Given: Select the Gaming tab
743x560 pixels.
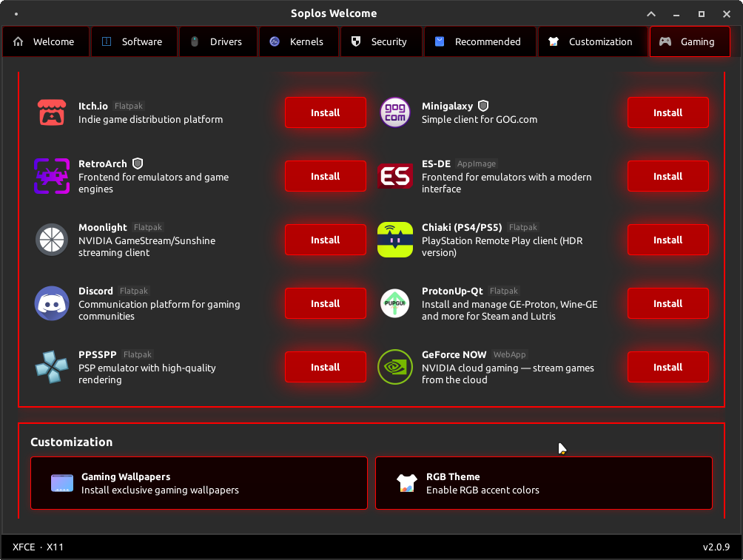Looking at the screenshot, I should 690,41.
